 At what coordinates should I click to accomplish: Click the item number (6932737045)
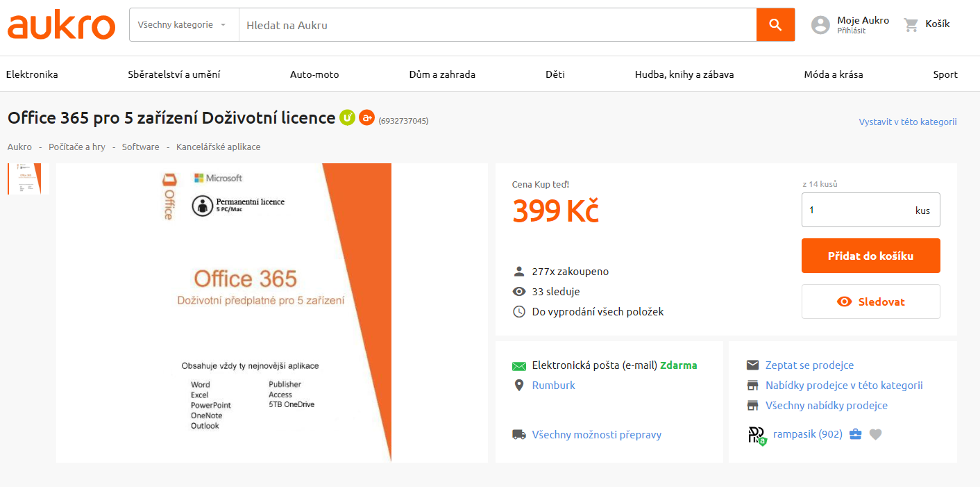404,121
